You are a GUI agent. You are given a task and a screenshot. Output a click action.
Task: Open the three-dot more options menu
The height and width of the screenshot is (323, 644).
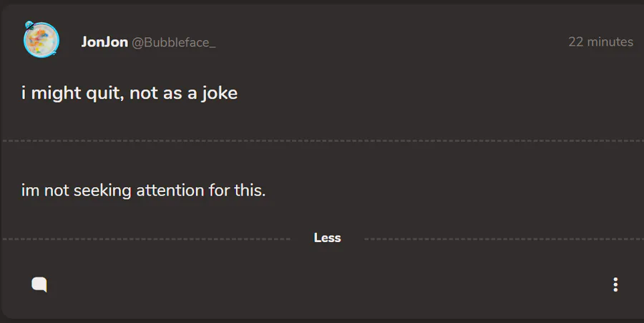615,284
